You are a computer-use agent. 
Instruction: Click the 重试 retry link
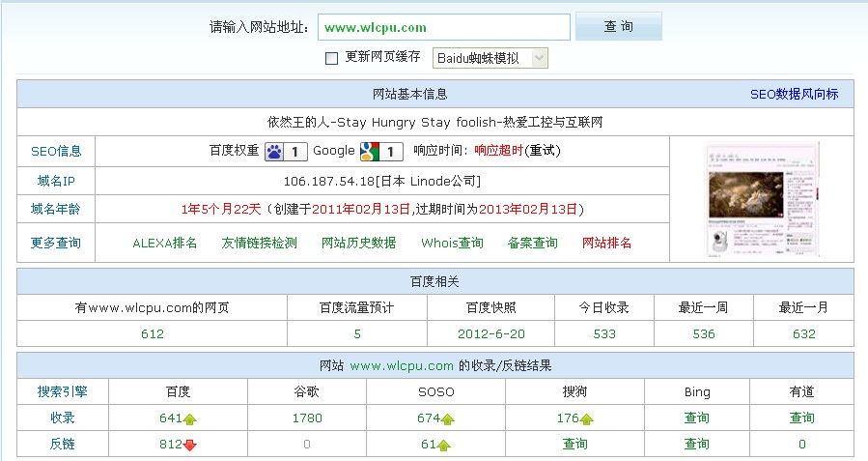point(543,150)
